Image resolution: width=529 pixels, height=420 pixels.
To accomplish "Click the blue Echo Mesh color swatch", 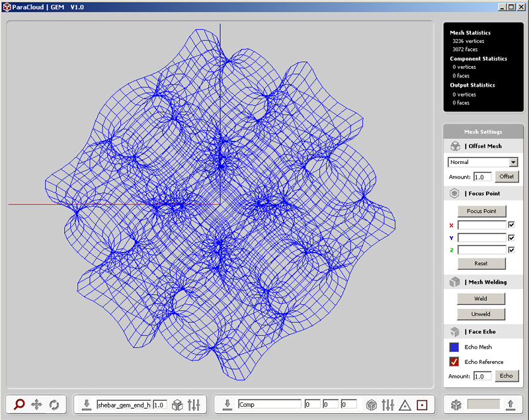I will pos(454,347).
